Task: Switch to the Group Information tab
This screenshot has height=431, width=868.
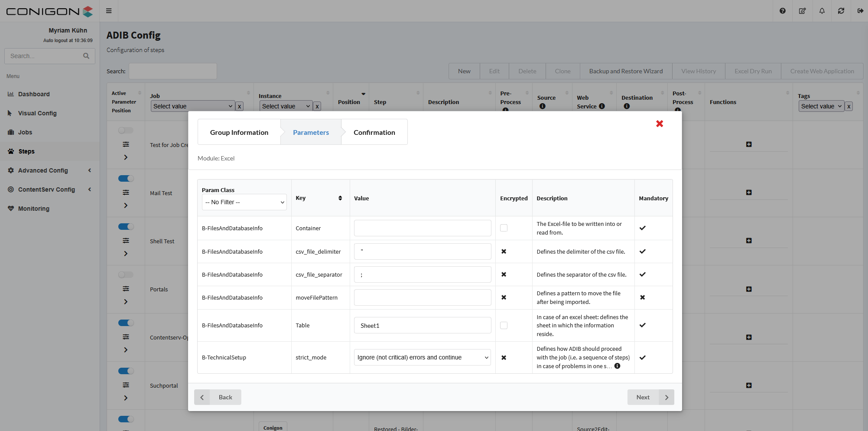Action: tap(239, 132)
